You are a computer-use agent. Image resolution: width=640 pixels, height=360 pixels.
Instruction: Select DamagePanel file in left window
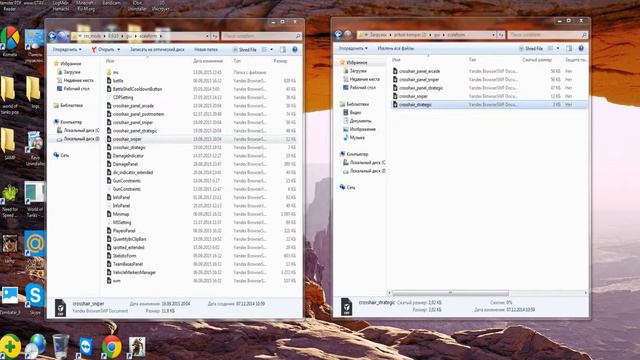[125, 164]
